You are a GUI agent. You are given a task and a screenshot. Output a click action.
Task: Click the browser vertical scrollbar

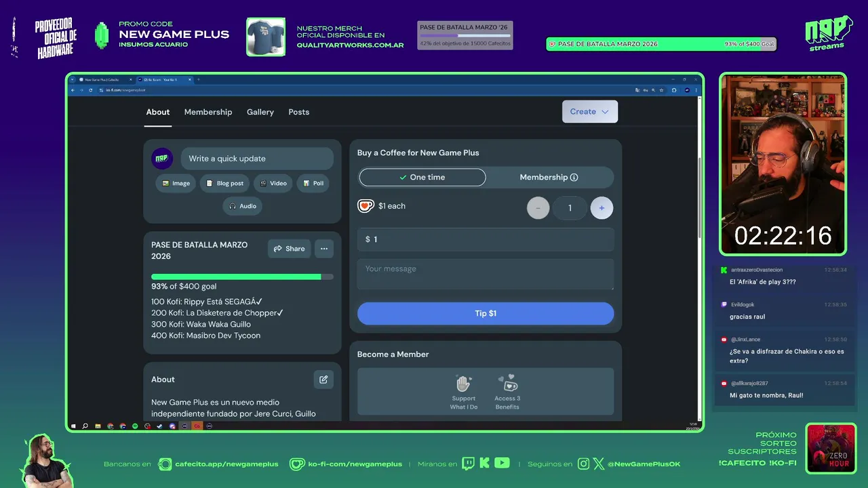pos(700,197)
